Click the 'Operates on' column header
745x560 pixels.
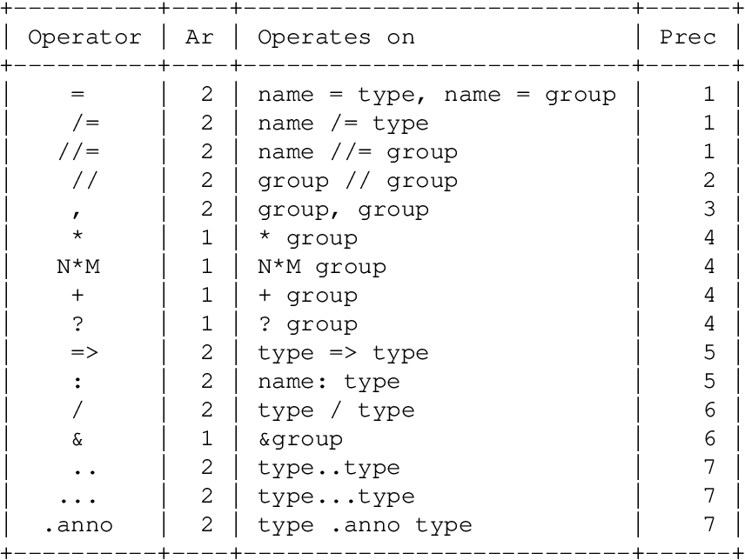pyautogui.click(x=335, y=37)
